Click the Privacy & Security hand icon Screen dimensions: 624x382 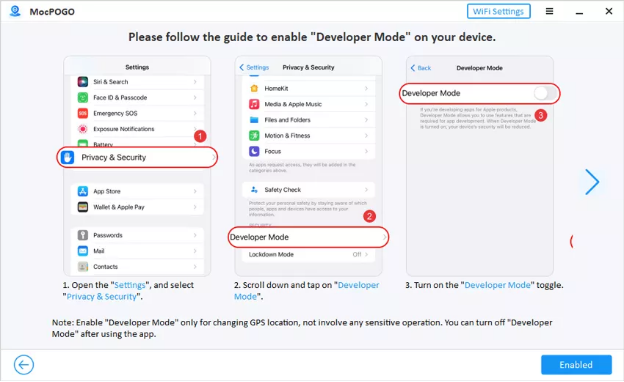click(x=67, y=158)
